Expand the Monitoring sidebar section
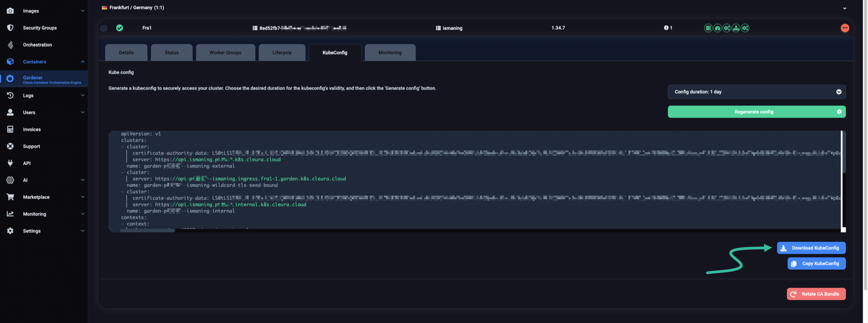The width and height of the screenshot is (868, 323). [x=83, y=214]
